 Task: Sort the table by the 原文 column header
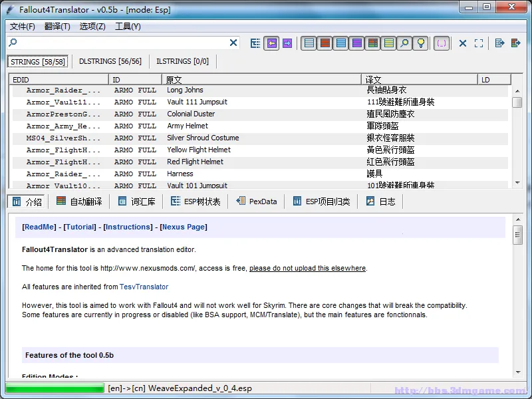point(261,80)
